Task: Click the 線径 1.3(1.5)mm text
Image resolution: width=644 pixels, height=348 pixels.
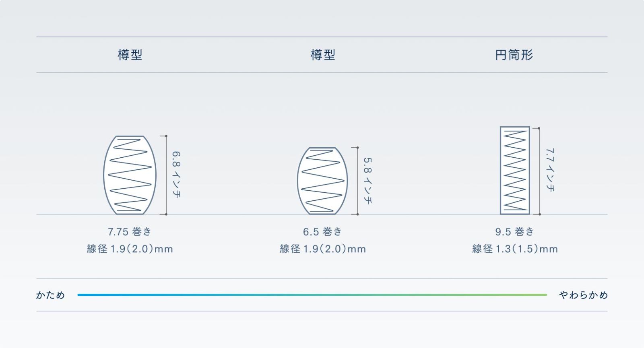Action: pyautogui.click(x=515, y=249)
